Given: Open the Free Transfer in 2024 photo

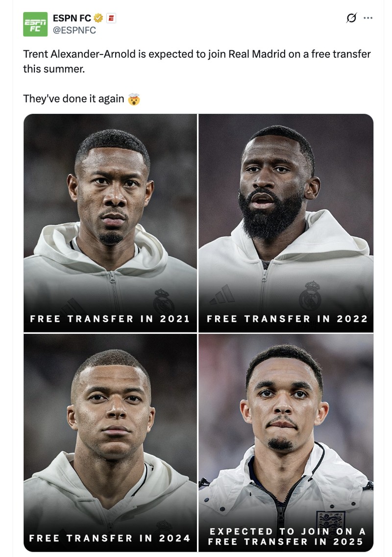Looking at the screenshot, I should 110,443.
